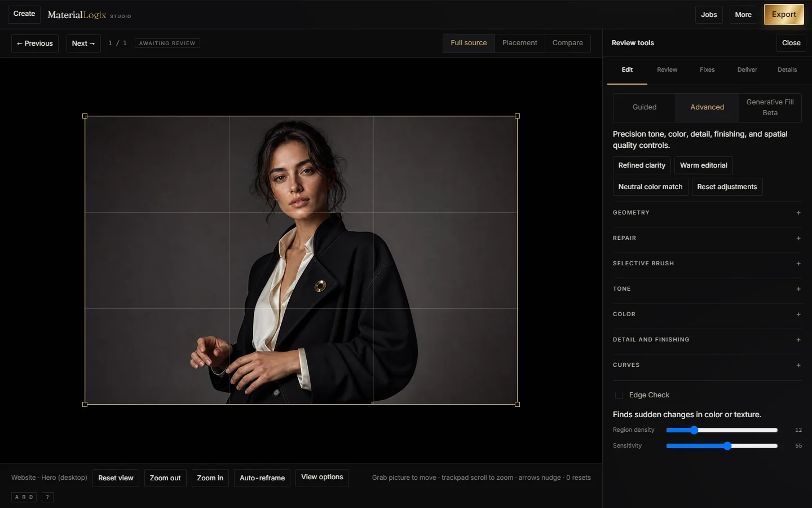The image size is (812, 508).
Task: Click the A R D shortcut badge
Action: [x=24, y=497]
